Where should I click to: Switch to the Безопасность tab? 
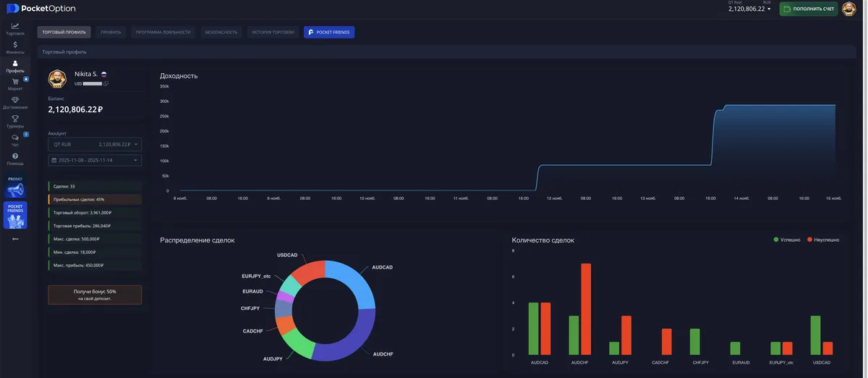(x=221, y=32)
